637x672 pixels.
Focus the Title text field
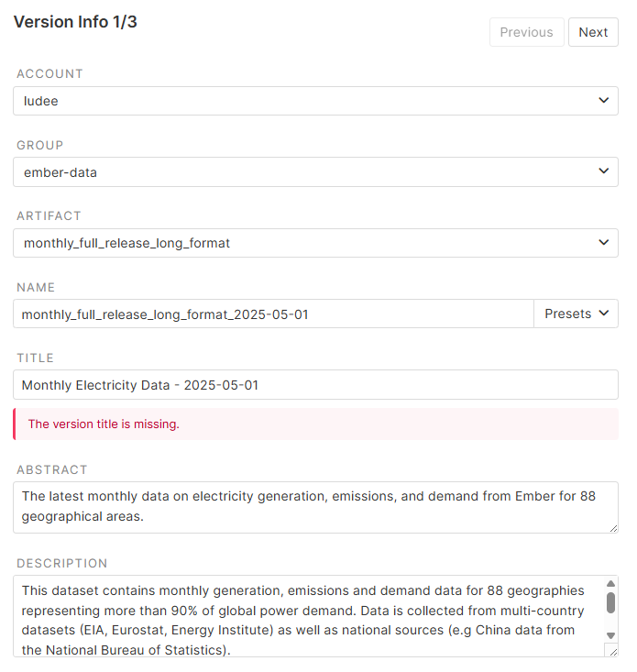pyautogui.click(x=315, y=385)
